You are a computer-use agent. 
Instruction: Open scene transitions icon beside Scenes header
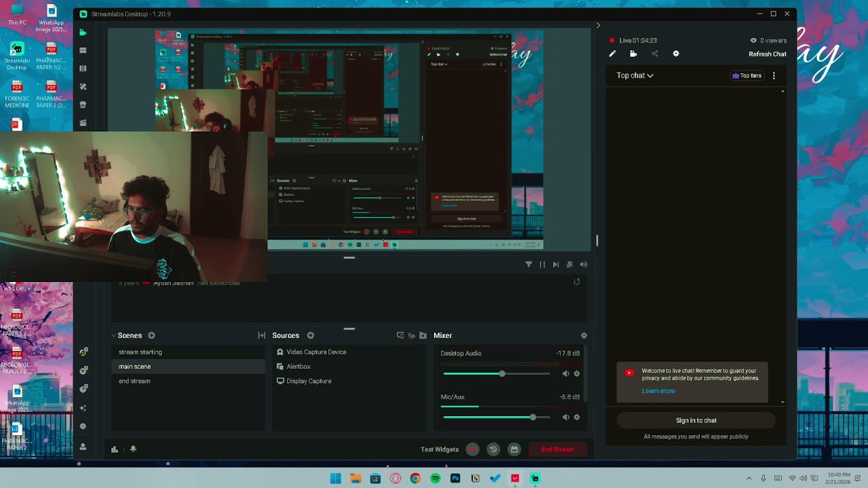pyautogui.click(x=262, y=335)
